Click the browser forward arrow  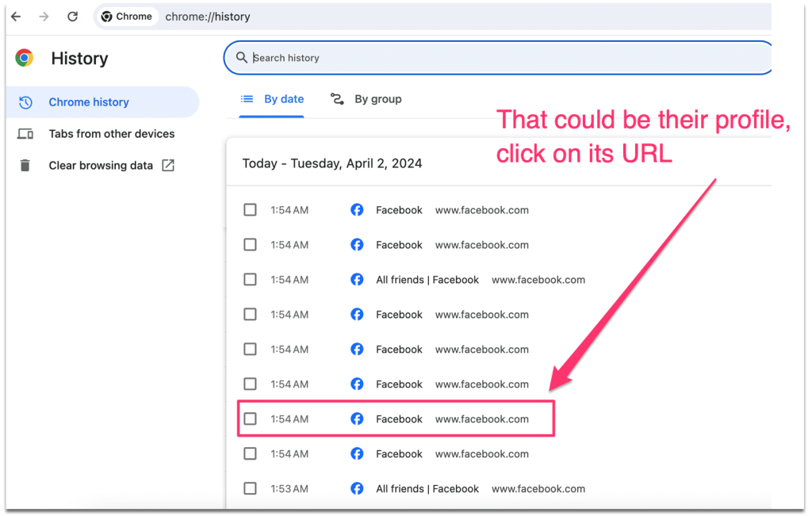coord(44,17)
